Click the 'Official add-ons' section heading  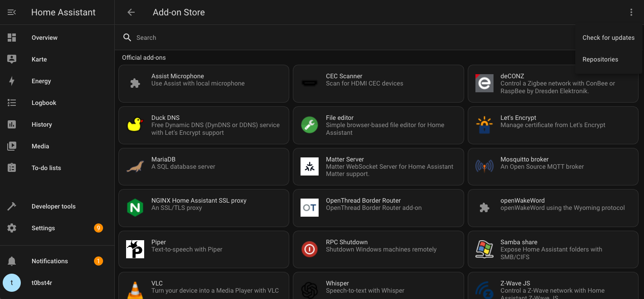pyautogui.click(x=144, y=57)
